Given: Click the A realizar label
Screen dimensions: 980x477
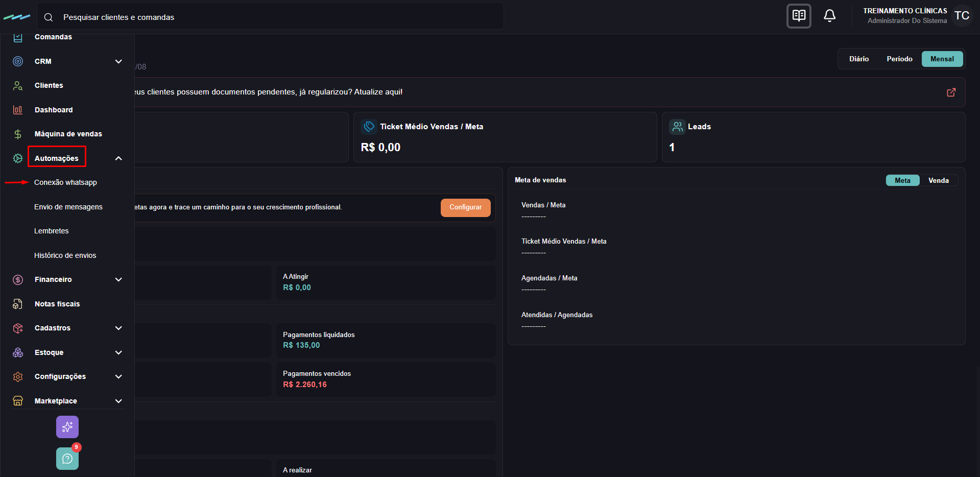Looking at the screenshot, I should 297,470.
